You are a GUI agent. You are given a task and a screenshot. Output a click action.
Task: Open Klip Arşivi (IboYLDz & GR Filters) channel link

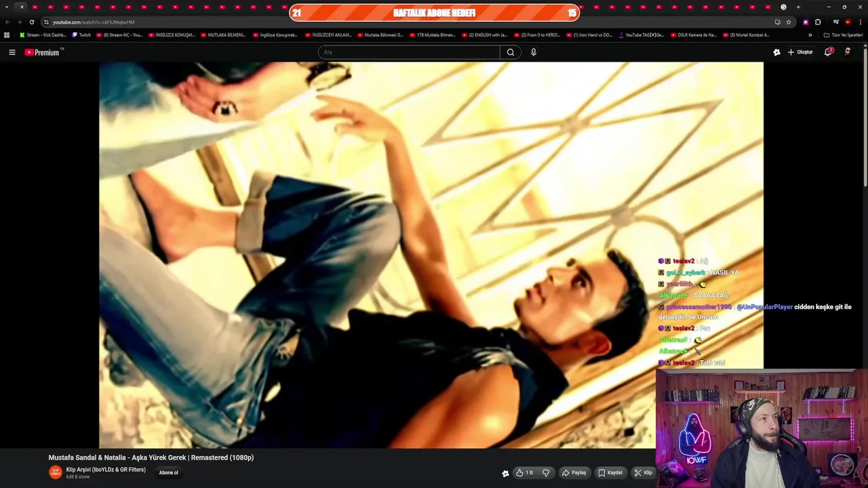[x=106, y=470]
